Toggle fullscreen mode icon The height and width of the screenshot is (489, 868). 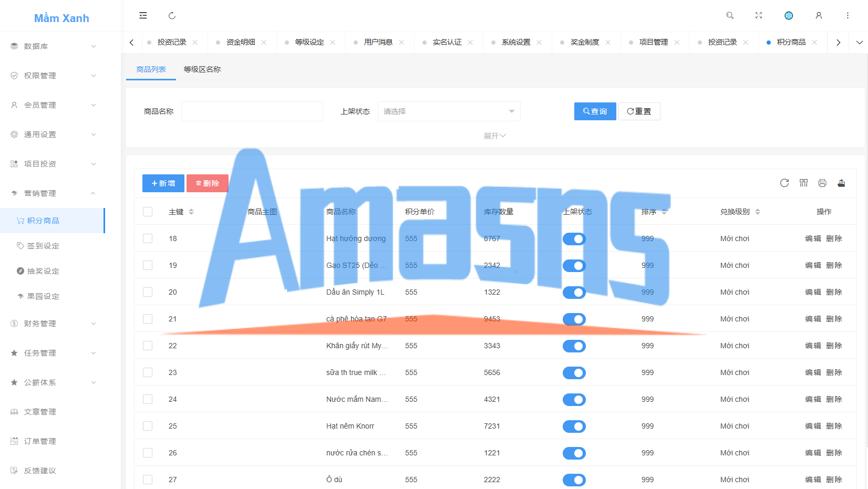point(759,16)
